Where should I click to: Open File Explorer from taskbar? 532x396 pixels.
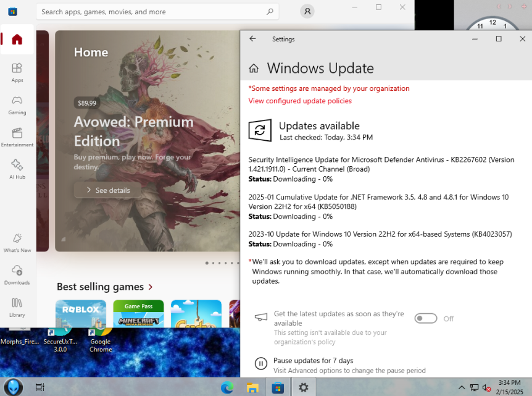point(252,387)
